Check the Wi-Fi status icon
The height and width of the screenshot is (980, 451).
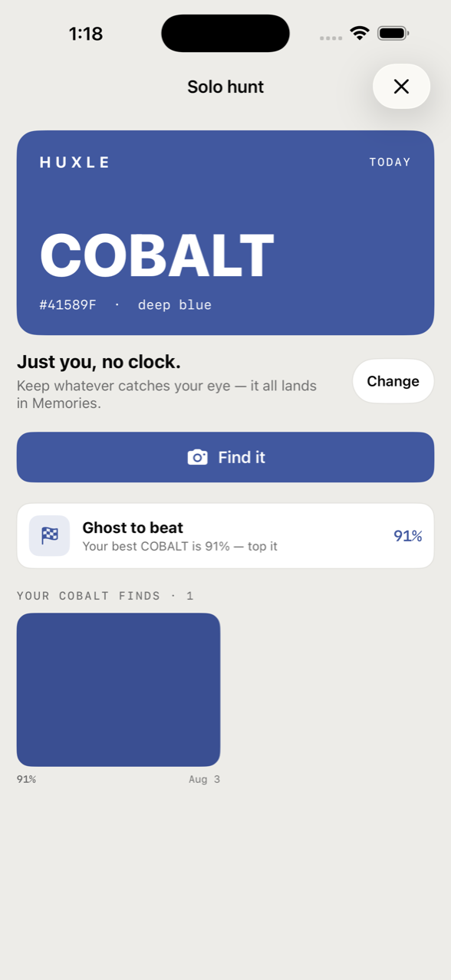359,33
